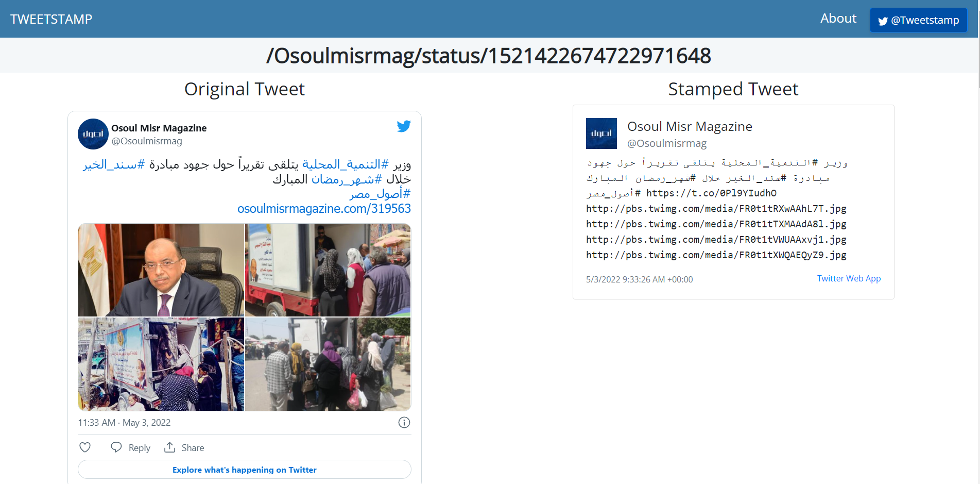The width and height of the screenshot is (980, 484).
Task: Like the tweet with heart icon
Action: (85, 447)
